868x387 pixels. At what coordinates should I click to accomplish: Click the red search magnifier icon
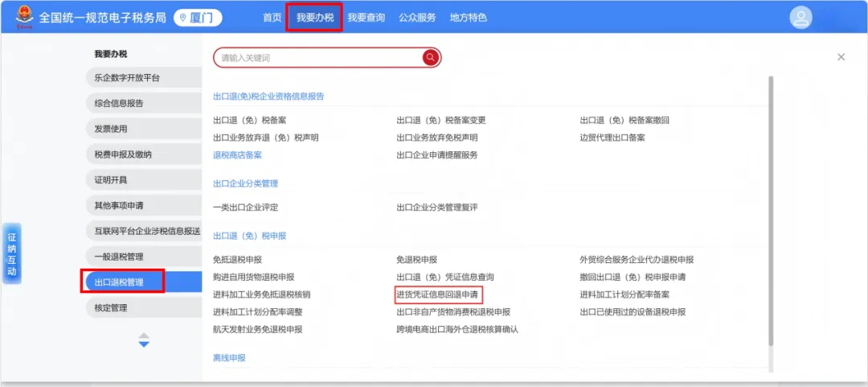430,57
